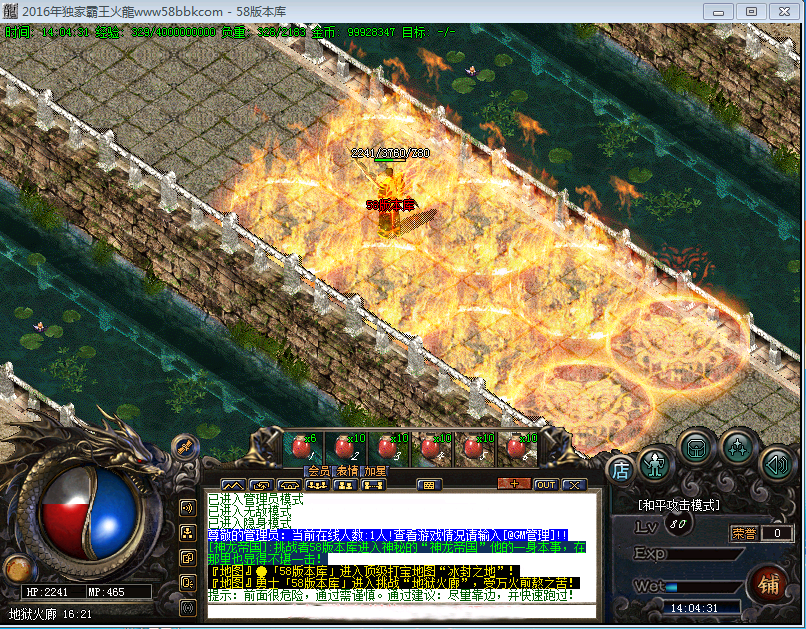Click the 冰封之地 map announcement line
The width and height of the screenshot is (806, 629).
363,571
